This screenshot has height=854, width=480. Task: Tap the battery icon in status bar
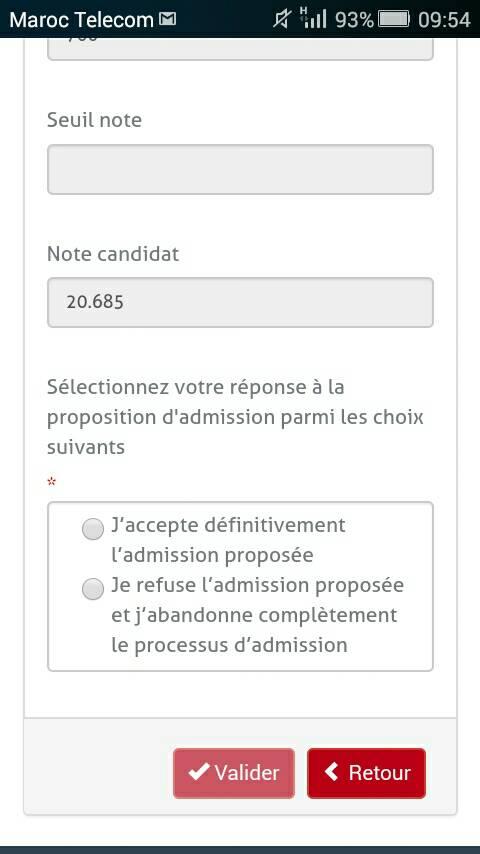coord(394,20)
